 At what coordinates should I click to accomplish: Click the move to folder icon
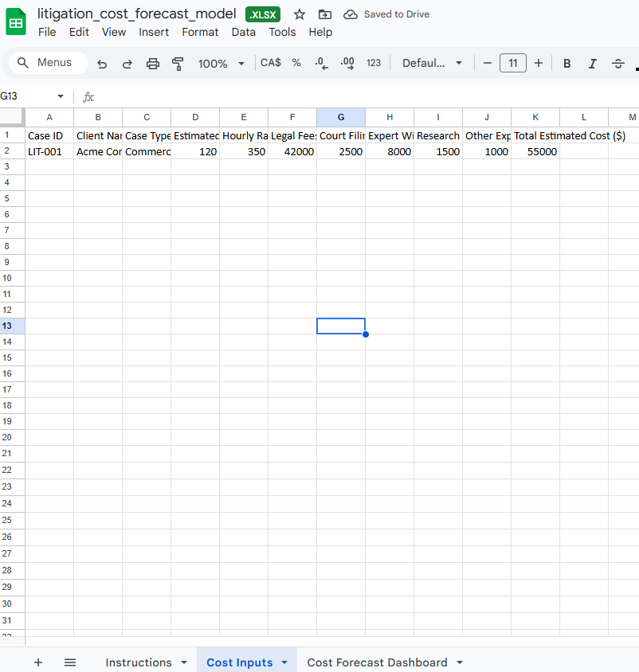[x=324, y=14]
